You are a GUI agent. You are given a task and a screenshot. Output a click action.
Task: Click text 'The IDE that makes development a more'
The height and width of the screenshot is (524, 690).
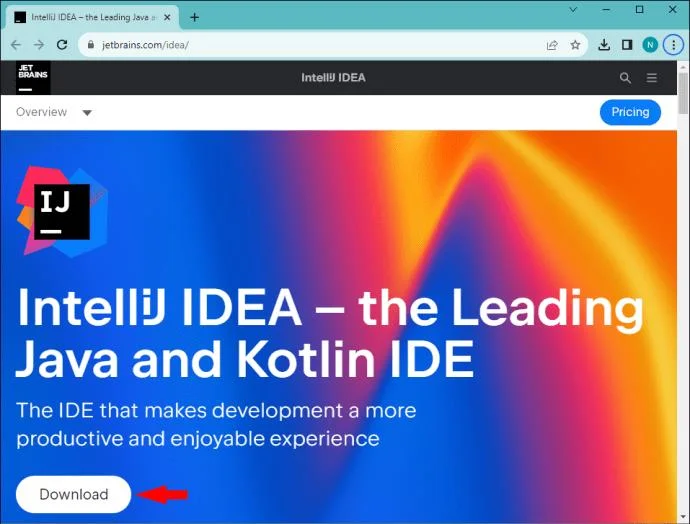[216, 410]
